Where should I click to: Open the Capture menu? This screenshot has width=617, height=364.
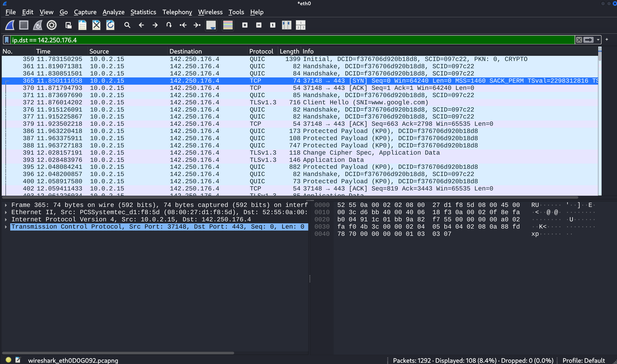(85, 12)
